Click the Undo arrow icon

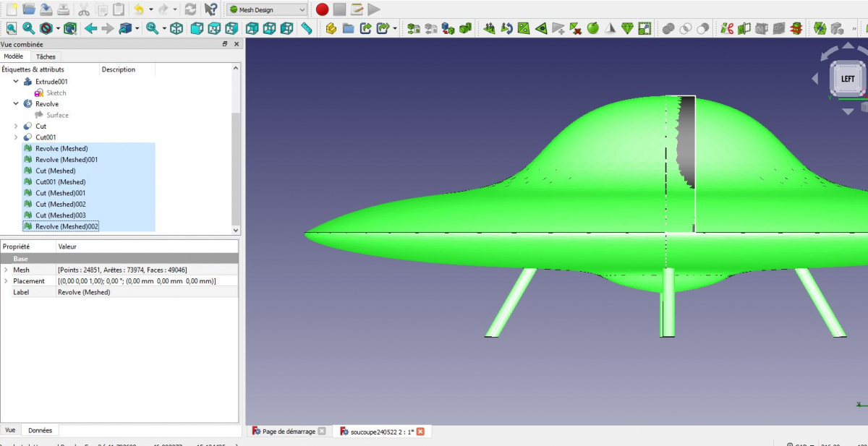139,9
